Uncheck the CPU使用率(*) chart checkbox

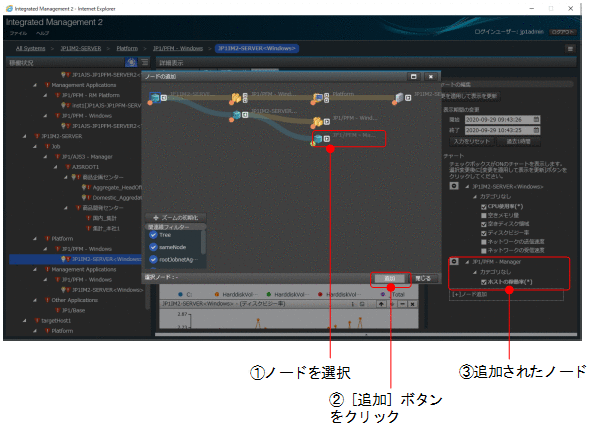tap(483, 207)
